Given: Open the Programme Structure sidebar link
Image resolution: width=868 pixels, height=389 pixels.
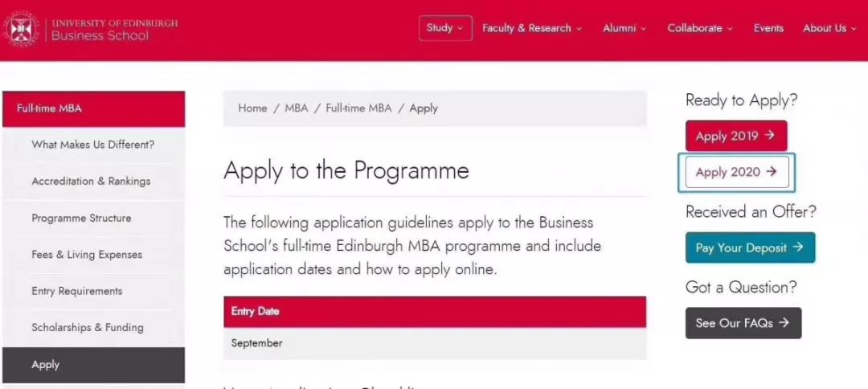Looking at the screenshot, I should click(93, 218).
